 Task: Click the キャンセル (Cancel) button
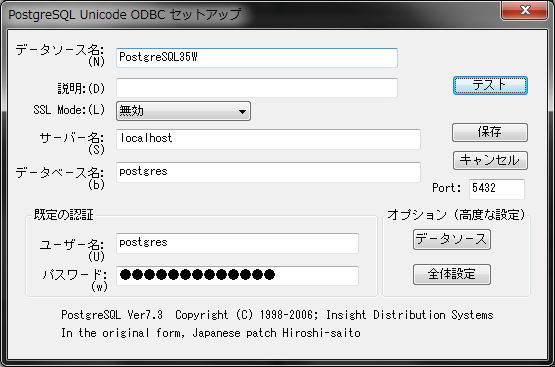click(x=490, y=160)
